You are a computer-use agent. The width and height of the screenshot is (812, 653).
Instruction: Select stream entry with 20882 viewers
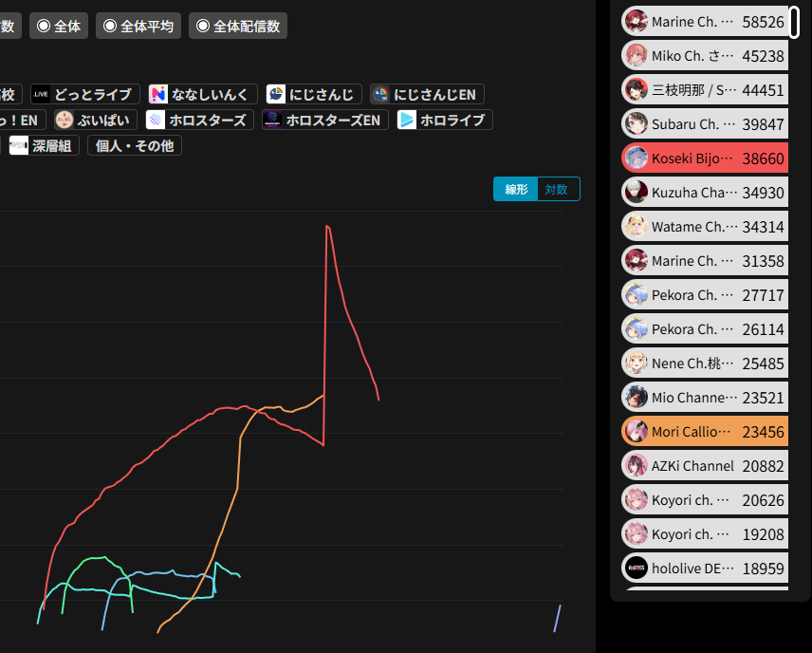[705, 466]
